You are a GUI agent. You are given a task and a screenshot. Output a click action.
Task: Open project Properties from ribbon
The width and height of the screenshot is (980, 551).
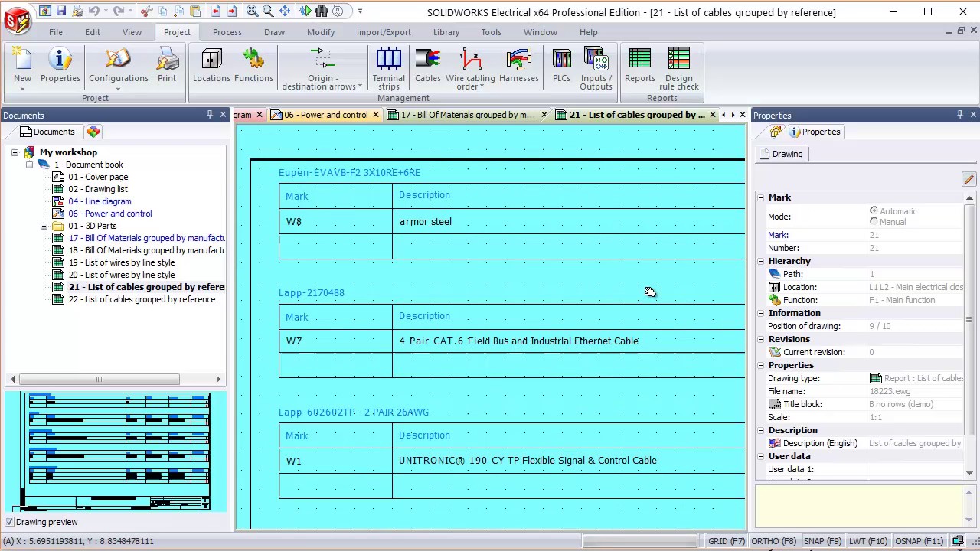(60, 66)
